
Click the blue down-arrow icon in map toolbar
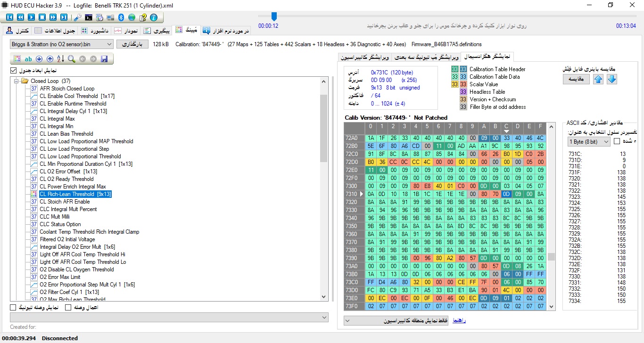(x=39, y=59)
